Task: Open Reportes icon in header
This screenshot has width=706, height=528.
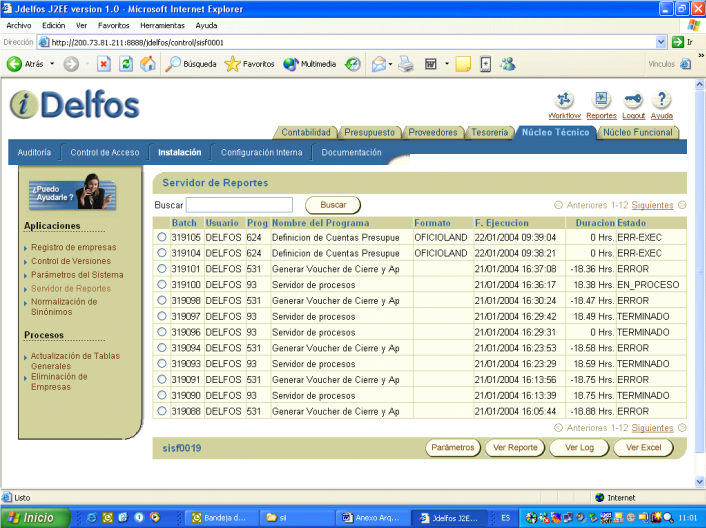Action: [x=601, y=99]
